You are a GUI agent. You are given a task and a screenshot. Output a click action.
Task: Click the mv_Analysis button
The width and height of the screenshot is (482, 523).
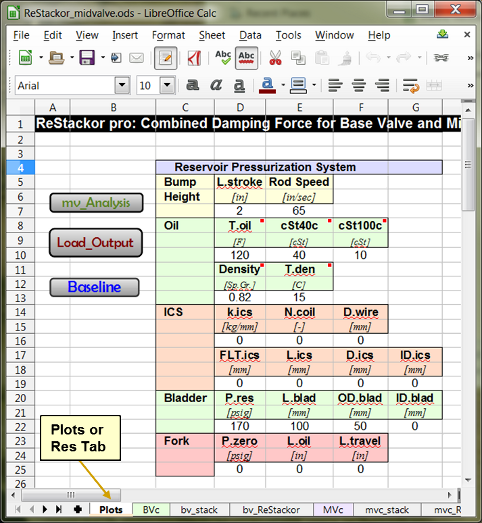tap(96, 202)
